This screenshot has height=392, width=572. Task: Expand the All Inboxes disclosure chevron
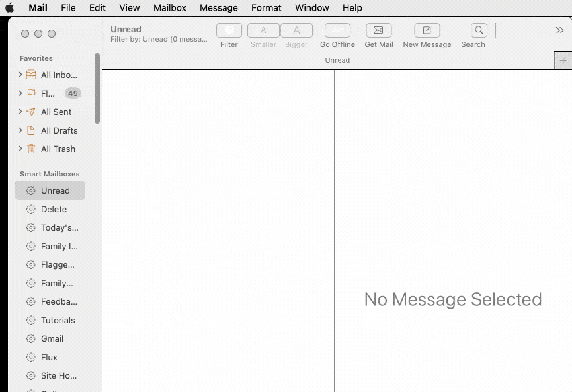[20, 75]
